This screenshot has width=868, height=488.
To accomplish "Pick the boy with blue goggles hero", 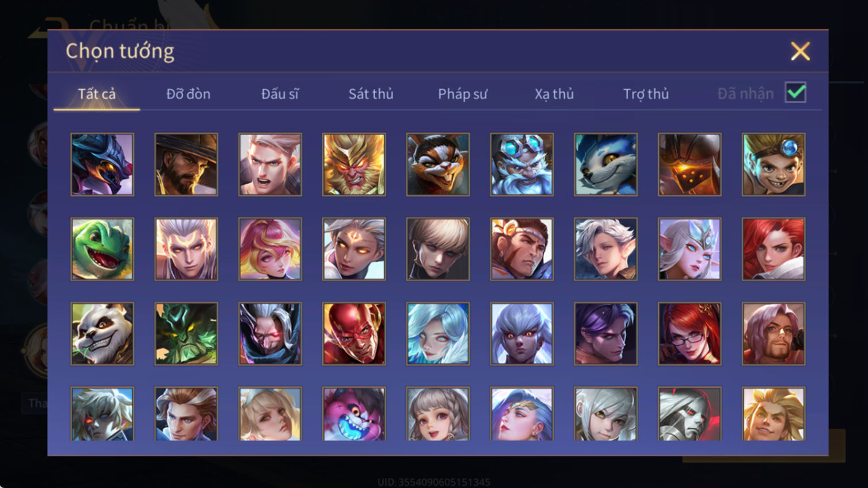I will [773, 164].
